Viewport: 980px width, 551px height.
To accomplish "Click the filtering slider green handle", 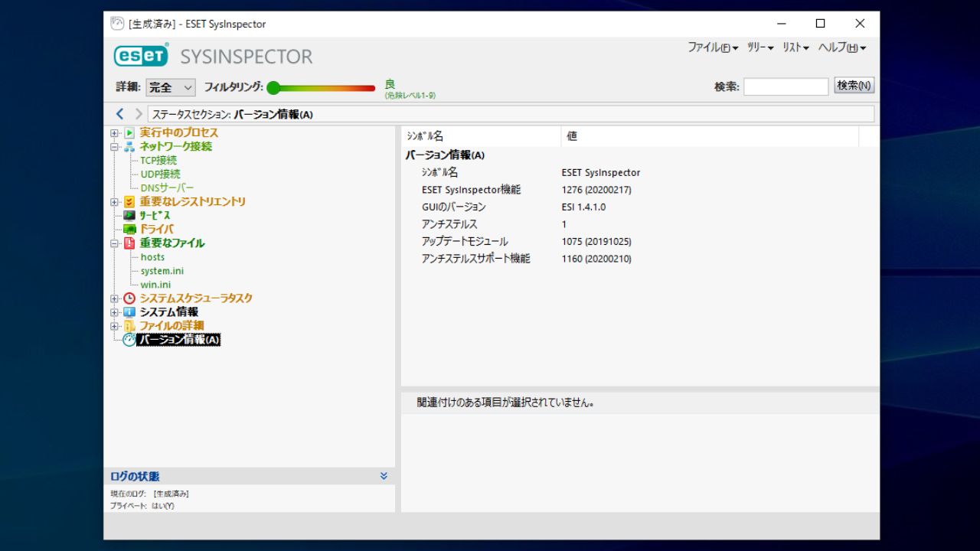I will tap(273, 88).
